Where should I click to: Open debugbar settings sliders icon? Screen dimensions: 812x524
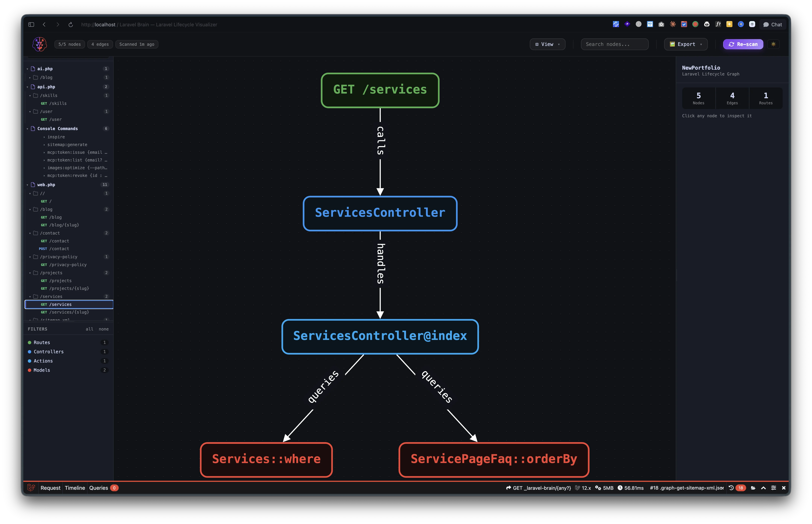pyautogui.click(x=774, y=488)
